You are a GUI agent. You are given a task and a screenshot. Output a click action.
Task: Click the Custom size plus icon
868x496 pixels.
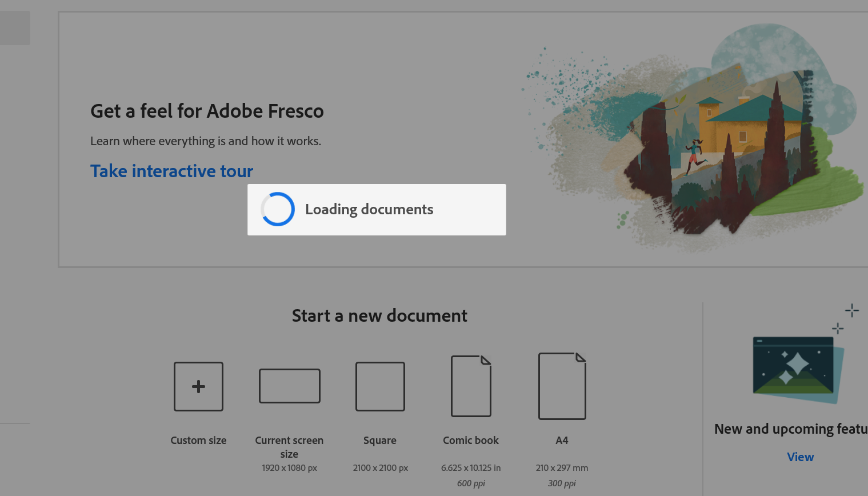[x=198, y=386]
